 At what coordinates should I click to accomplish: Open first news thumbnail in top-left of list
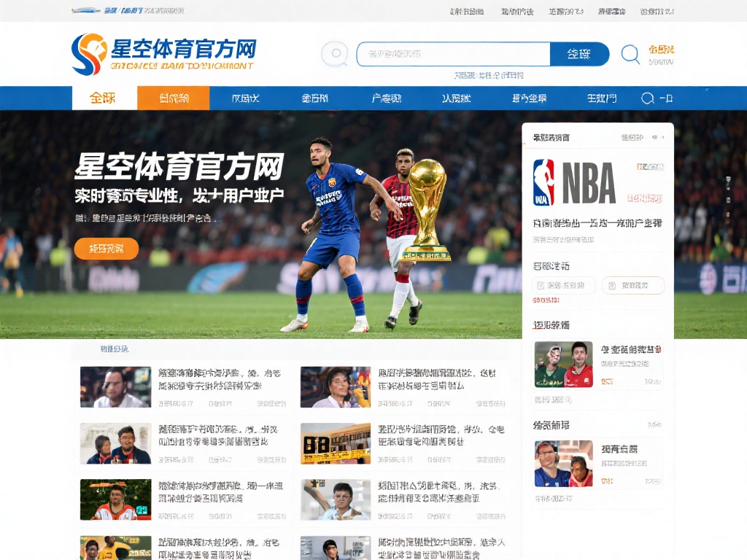[115, 386]
